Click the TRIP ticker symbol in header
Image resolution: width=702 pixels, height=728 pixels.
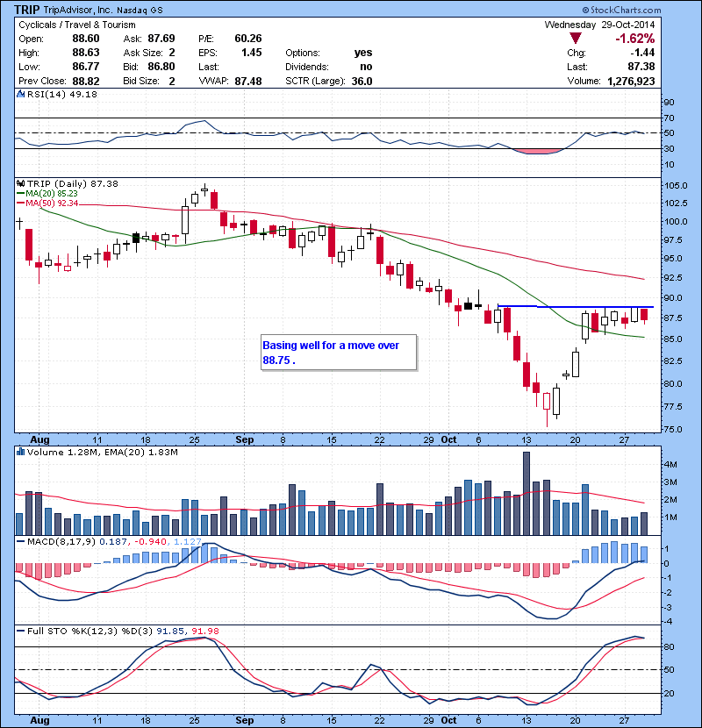[x=27, y=10]
